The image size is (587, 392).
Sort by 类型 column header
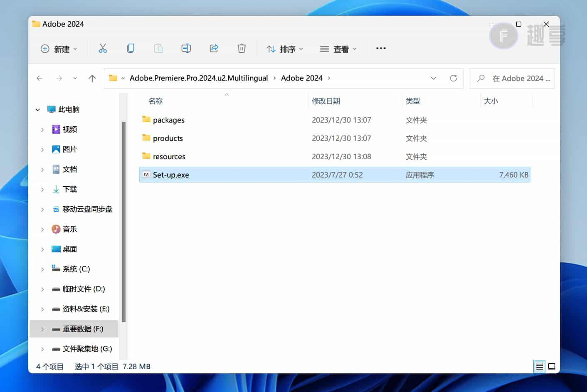pos(413,101)
